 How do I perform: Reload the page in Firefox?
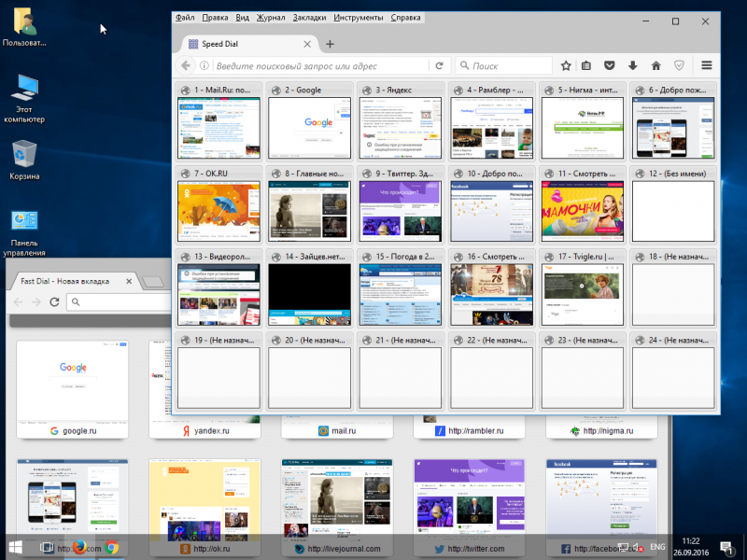point(439,65)
